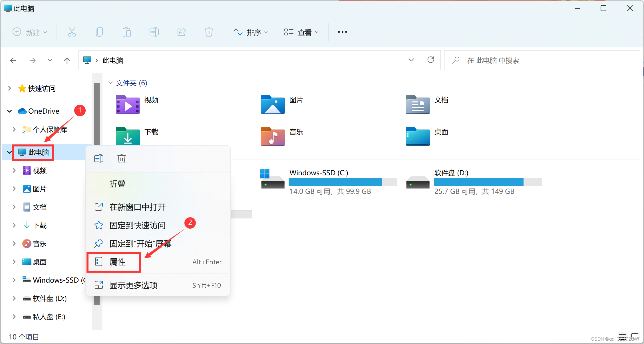Click the Refresh button beside address bar
The image size is (644, 344).
[430, 60]
